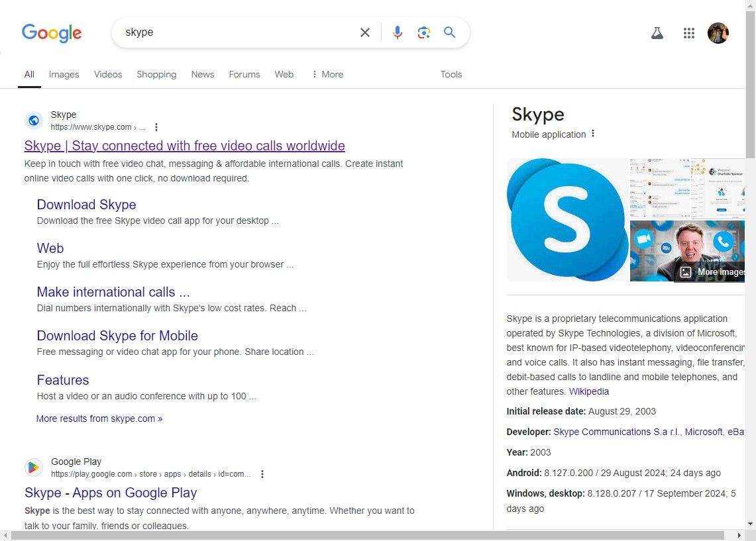The height and width of the screenshot is (541, 756).
Task: Clear the search box with the X icon
Action: tap(365, 32)
